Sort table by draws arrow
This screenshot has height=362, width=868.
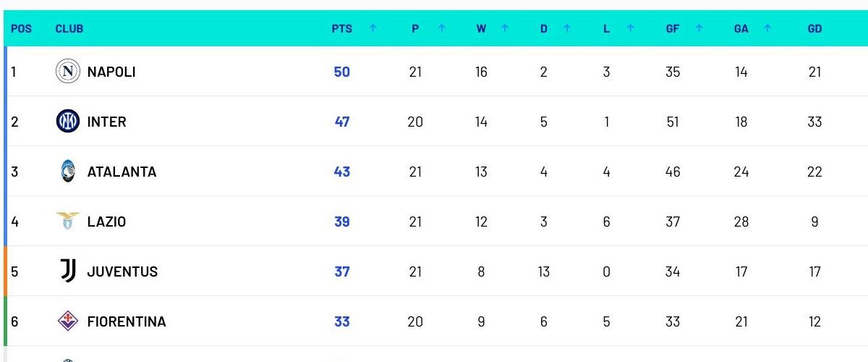click(567, 28)
